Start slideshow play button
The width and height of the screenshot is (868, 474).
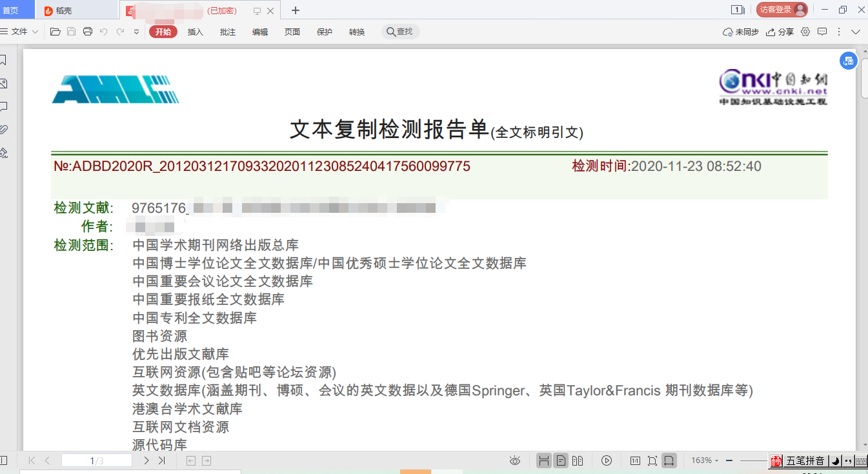click(607, 460)
